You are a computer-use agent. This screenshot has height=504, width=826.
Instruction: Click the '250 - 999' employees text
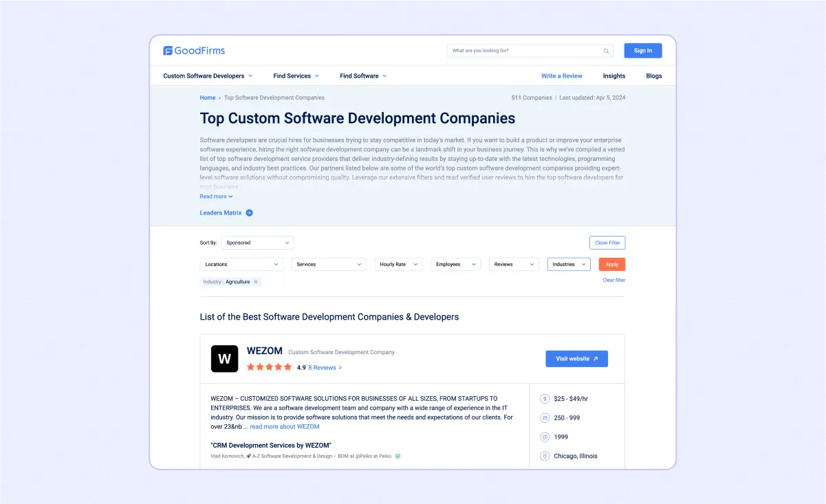pos(567,418)
